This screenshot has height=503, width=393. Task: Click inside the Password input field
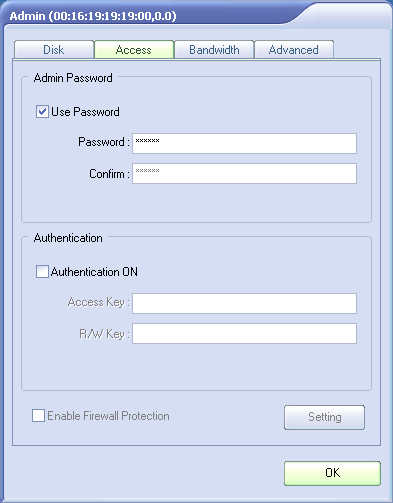244,143
